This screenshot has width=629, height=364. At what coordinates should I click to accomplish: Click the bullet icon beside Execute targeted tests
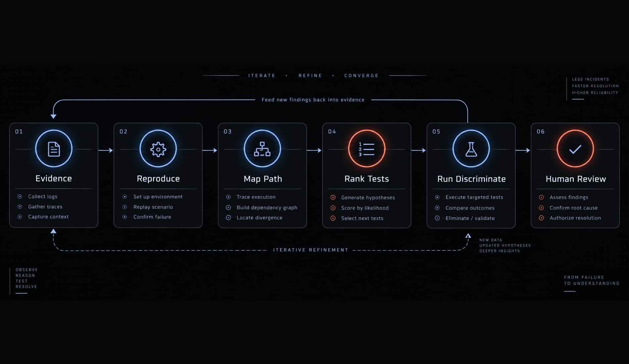(x=437, y=197)
